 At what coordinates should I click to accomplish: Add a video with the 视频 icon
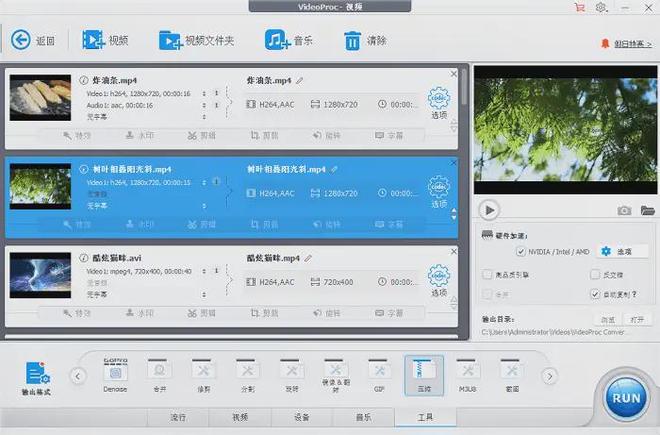[93, 40]
